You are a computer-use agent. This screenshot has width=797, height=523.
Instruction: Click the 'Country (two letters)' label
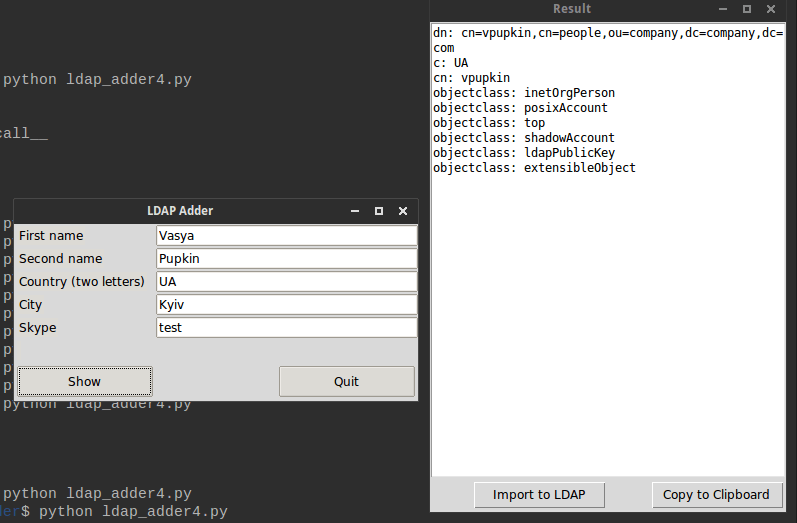tap(82, 282)
